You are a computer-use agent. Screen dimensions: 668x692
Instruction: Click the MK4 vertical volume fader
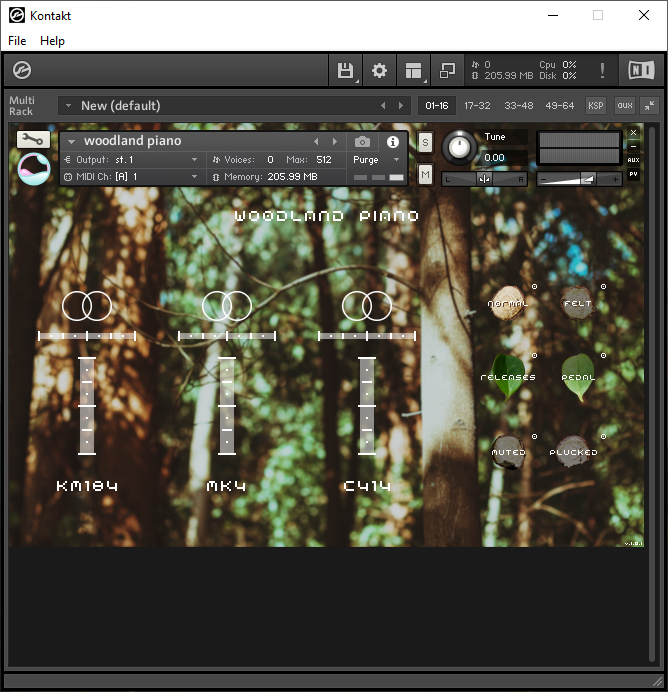coord(227,406)
